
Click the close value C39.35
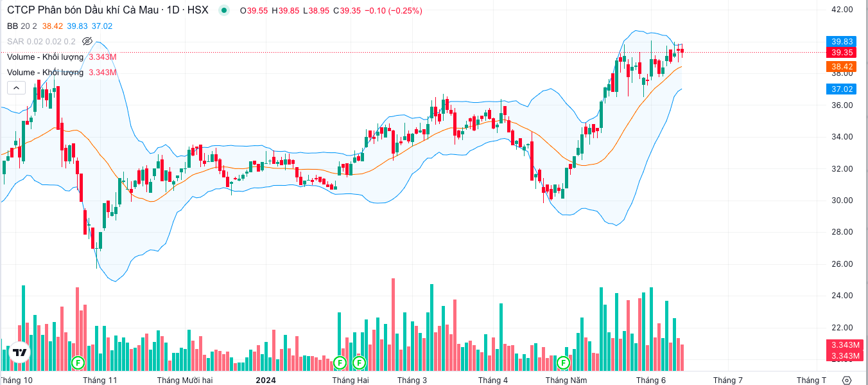[347, 11]
